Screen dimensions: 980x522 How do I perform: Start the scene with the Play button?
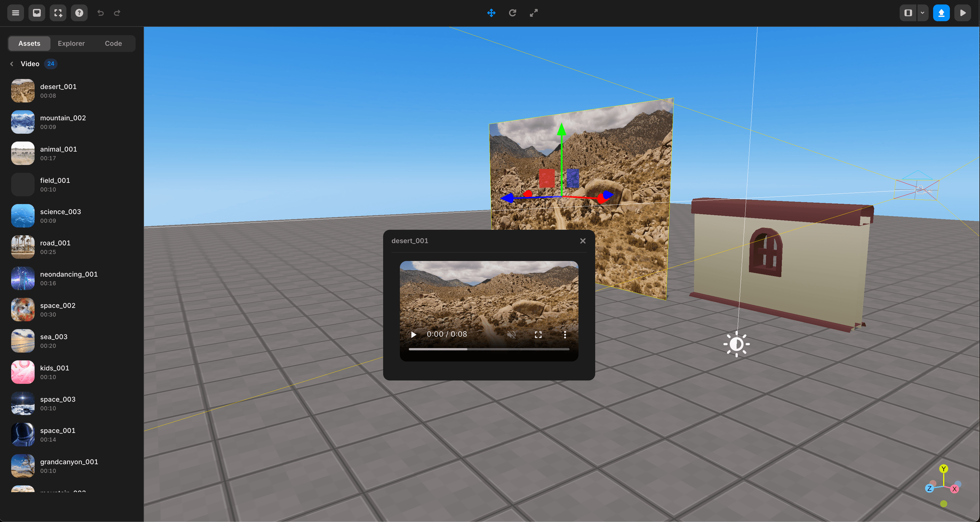[x=962, y=13]
